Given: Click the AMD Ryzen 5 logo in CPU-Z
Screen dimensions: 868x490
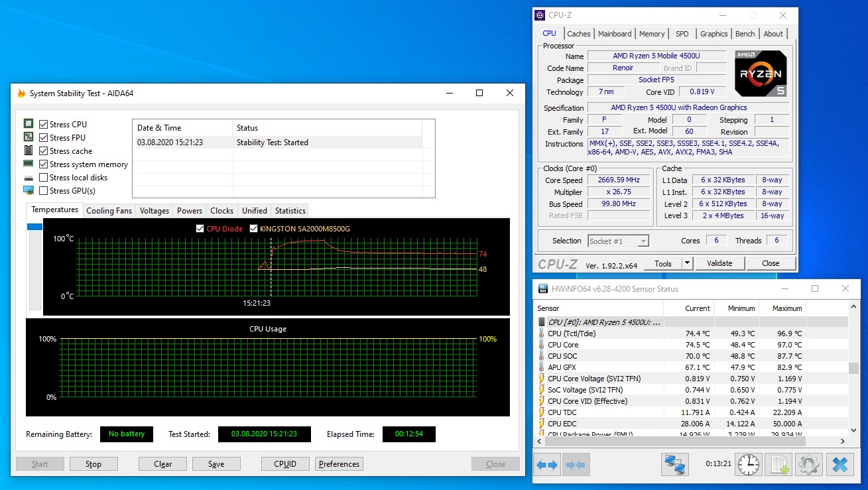Looking at the screenshot, I should coord(761,73).
